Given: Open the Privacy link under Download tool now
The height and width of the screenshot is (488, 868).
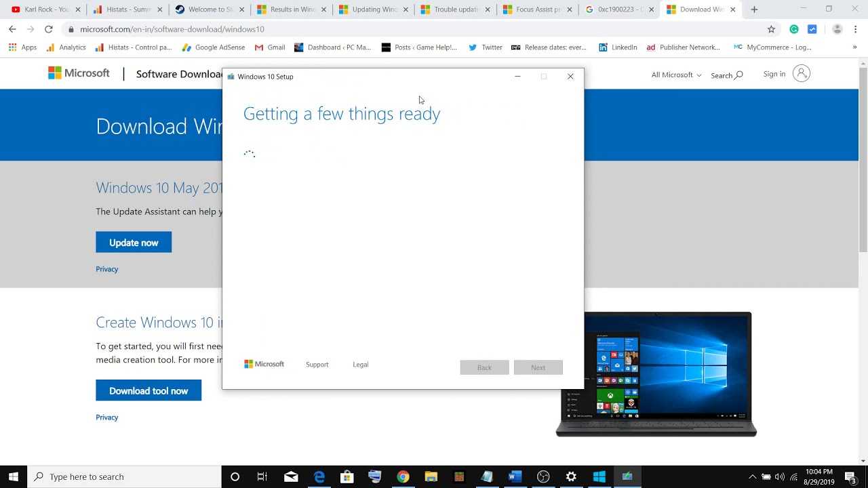Looking at the screenshot, I should [x=107, y=418].
